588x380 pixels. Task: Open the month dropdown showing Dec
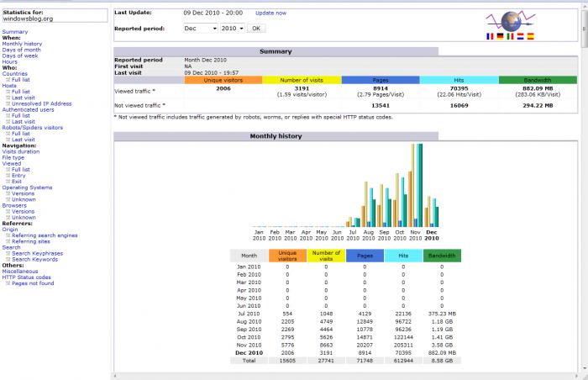tap(198, 28)
